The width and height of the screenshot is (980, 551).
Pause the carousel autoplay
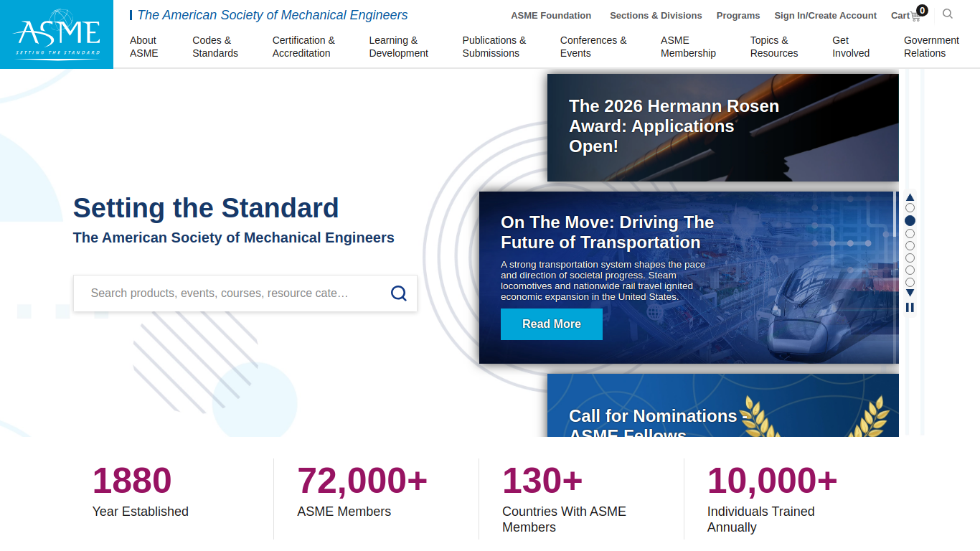[x=910, y=307]
